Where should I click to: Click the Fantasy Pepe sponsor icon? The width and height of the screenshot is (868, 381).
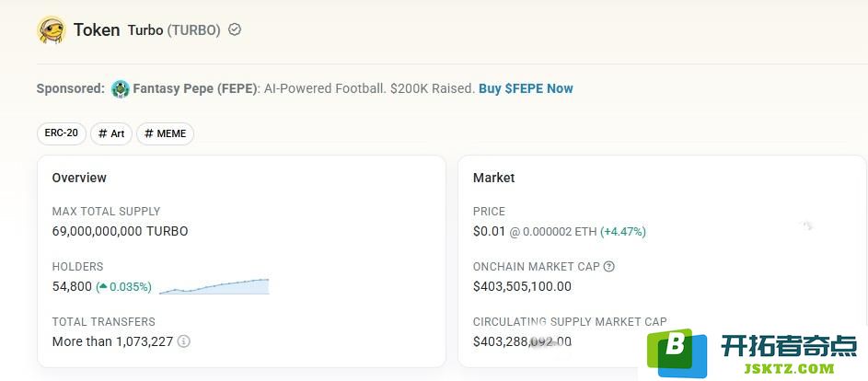click(x=121, y=88)
